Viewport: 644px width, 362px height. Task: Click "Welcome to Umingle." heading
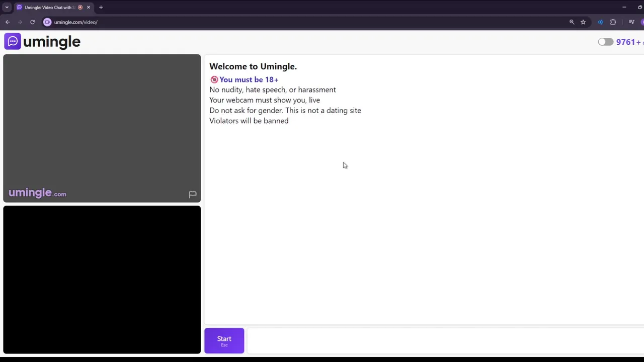253,66
